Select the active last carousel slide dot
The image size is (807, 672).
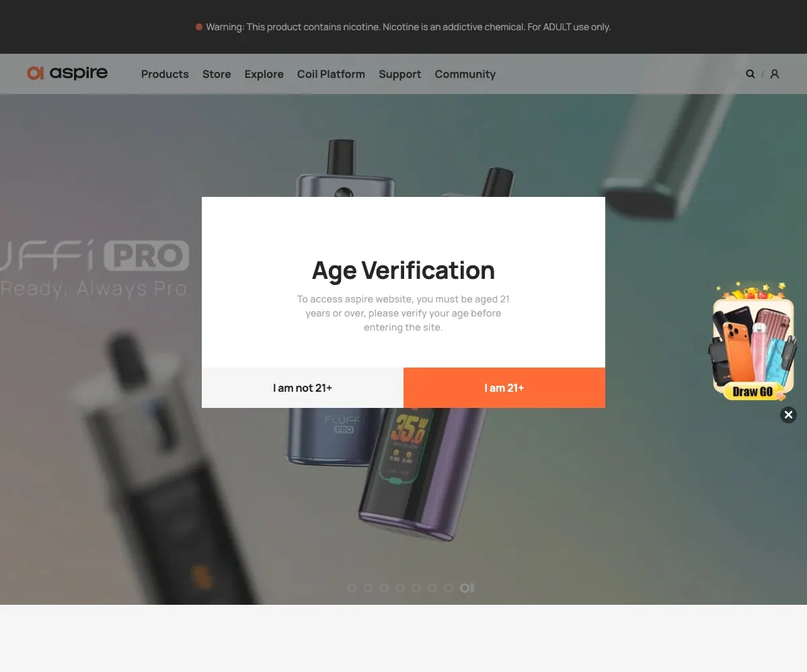(467, 588)
